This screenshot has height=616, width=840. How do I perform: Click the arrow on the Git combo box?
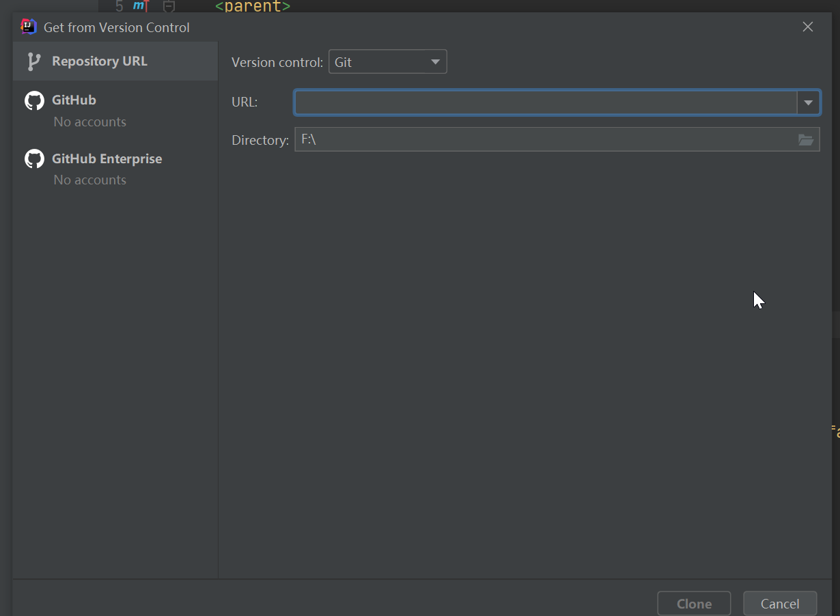point(435,62)
